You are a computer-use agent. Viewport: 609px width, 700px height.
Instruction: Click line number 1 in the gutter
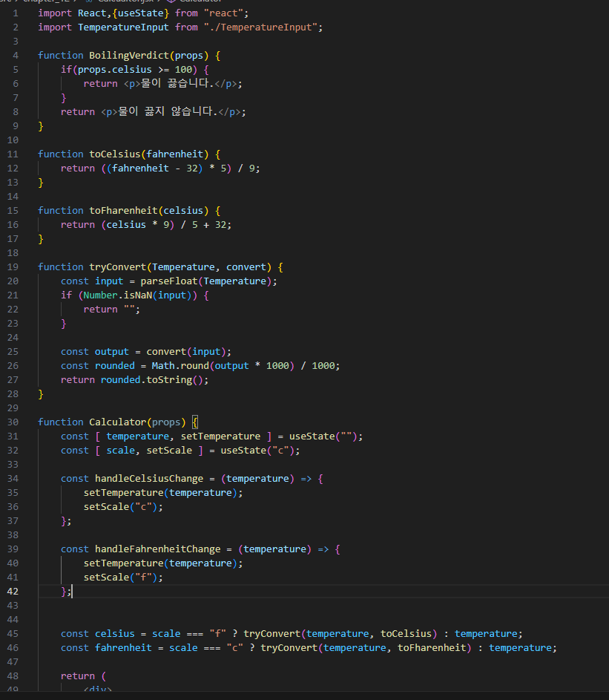[16, 13]
